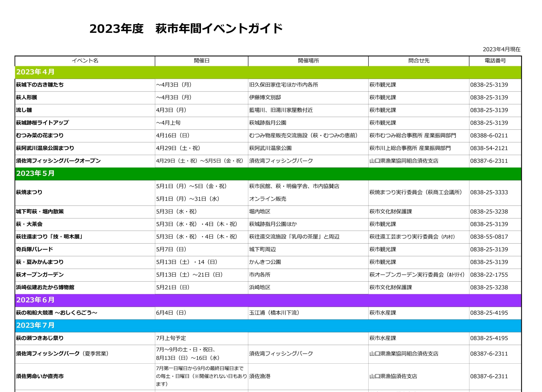The height and width of the screenshot is (392, 542).
Task: Click event name 萩の瀬つきあじ祭り
Action: click(x=40, y=338)
